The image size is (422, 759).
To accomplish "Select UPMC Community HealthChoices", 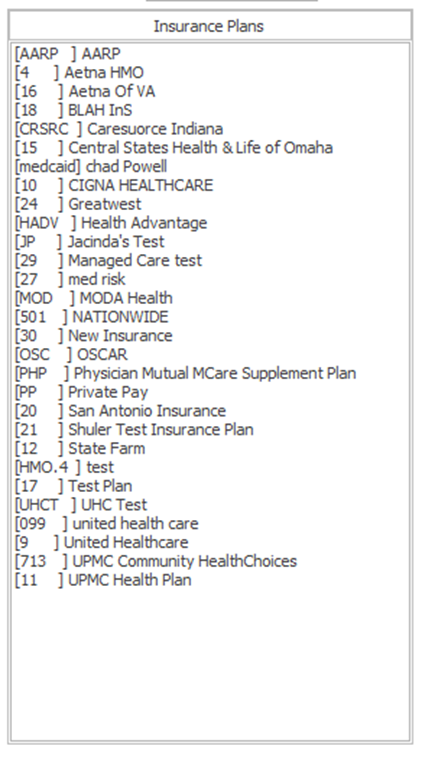I will (x=156, y=562).
